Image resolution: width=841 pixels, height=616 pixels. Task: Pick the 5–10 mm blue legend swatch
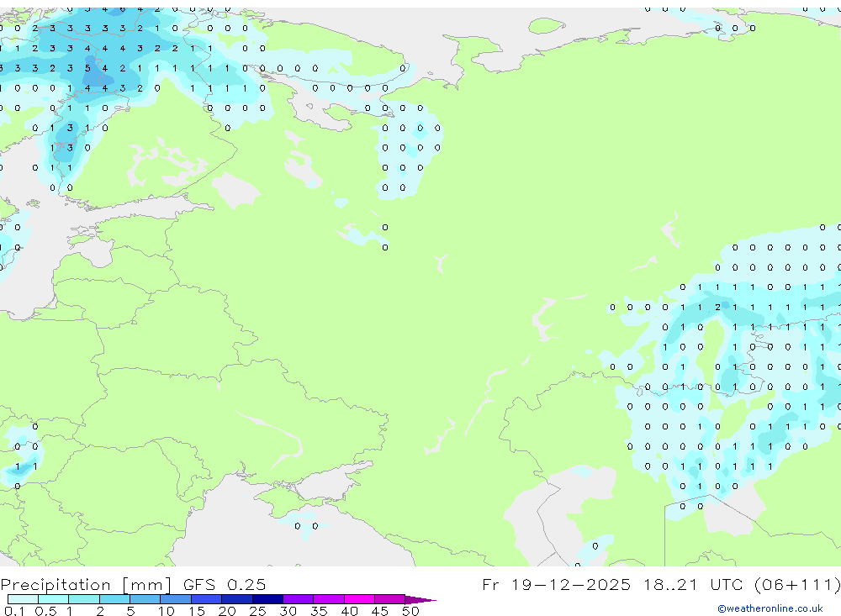145,599
